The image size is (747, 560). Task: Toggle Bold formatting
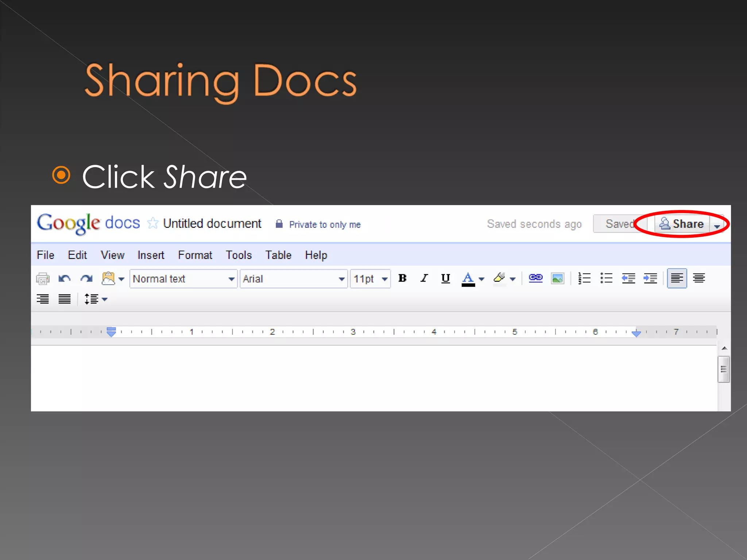[402, 278]
